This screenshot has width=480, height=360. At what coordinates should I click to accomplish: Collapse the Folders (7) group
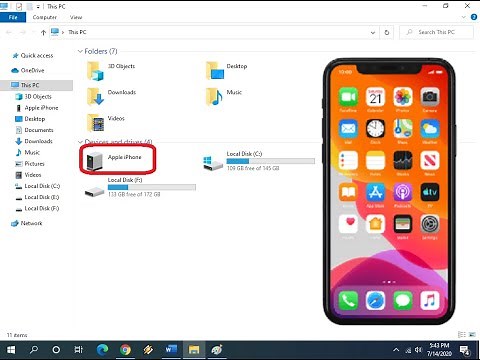tap(80, 51)
